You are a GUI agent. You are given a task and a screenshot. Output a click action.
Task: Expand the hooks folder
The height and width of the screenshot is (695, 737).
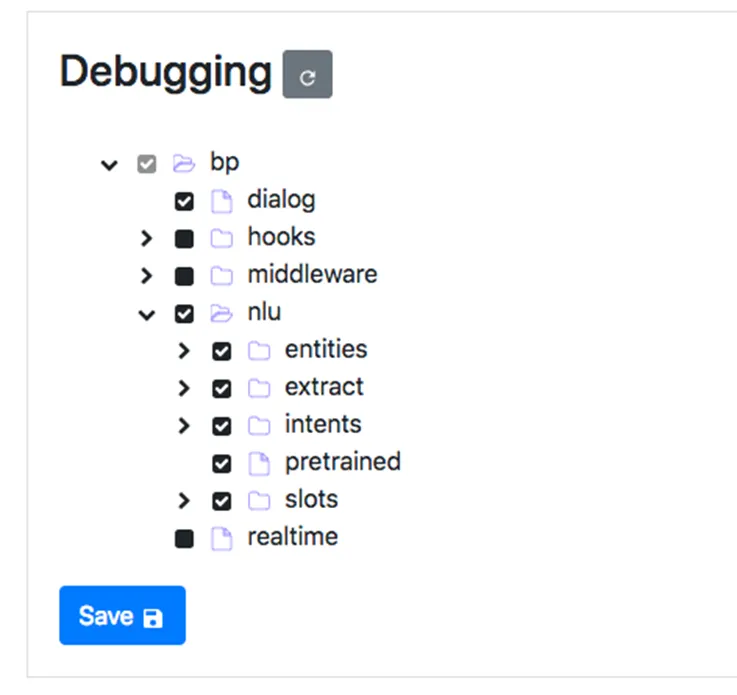coord(147,239)
